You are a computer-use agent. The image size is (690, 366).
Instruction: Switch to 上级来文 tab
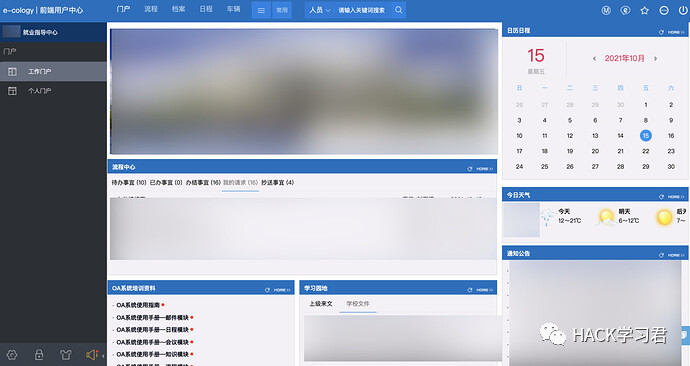tap(321, 304)
